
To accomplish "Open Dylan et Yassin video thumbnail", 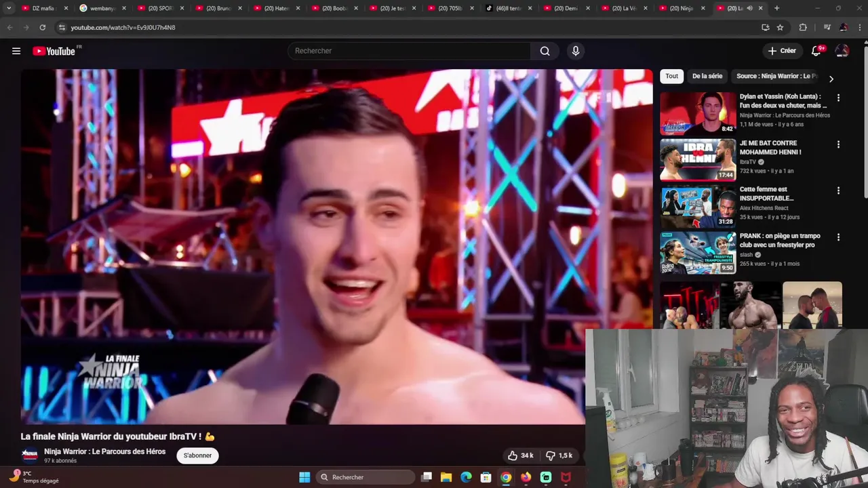I will 698,113.
